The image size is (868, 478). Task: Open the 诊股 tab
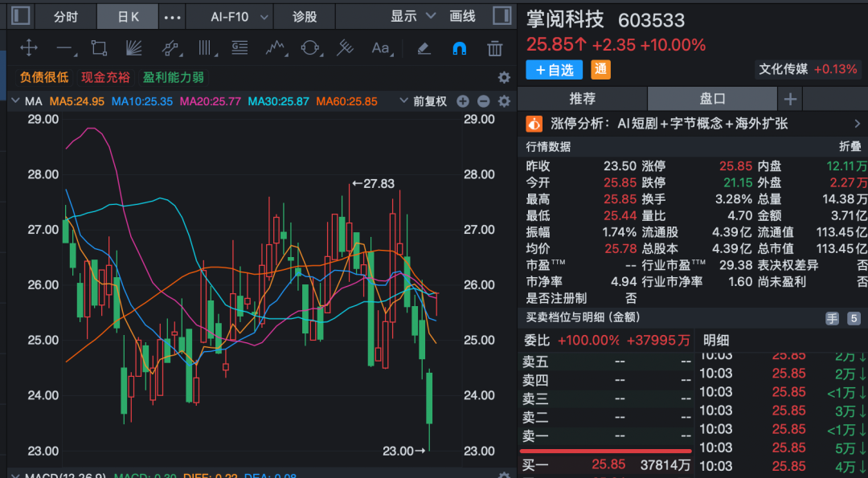(305, 17)
